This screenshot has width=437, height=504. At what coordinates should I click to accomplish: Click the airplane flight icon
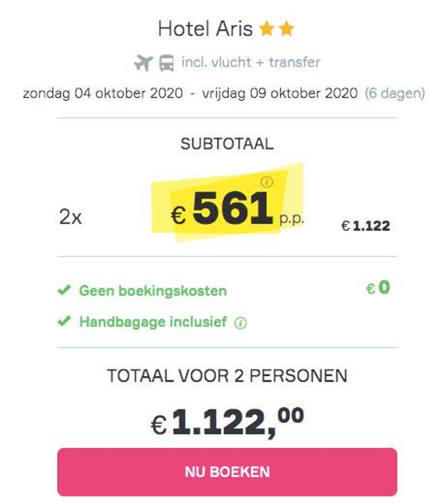144,63
